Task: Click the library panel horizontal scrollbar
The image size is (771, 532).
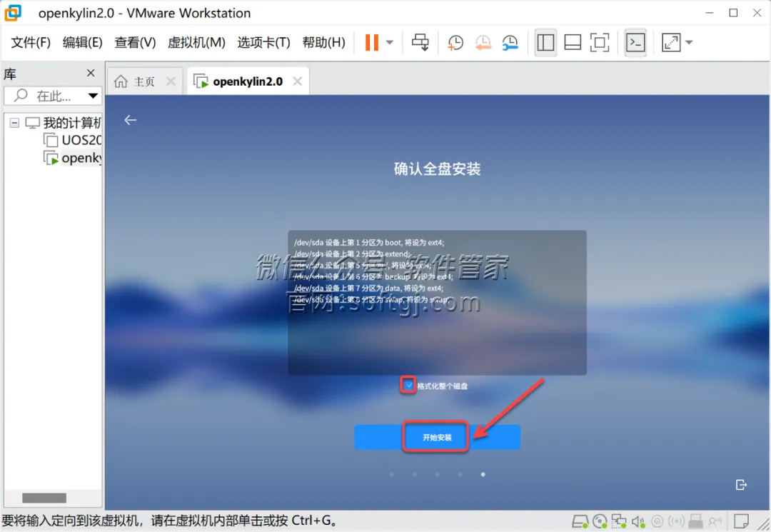Action: 44,498
